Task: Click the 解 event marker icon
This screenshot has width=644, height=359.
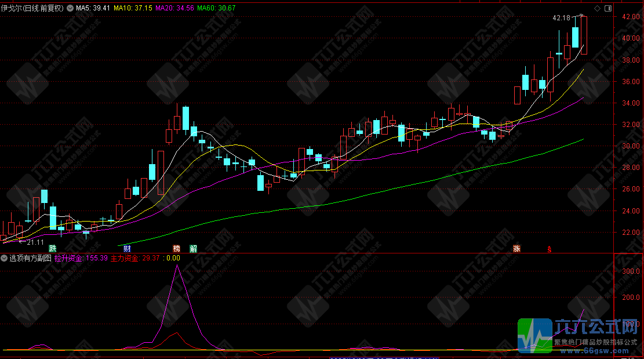Action: (193, 249)
